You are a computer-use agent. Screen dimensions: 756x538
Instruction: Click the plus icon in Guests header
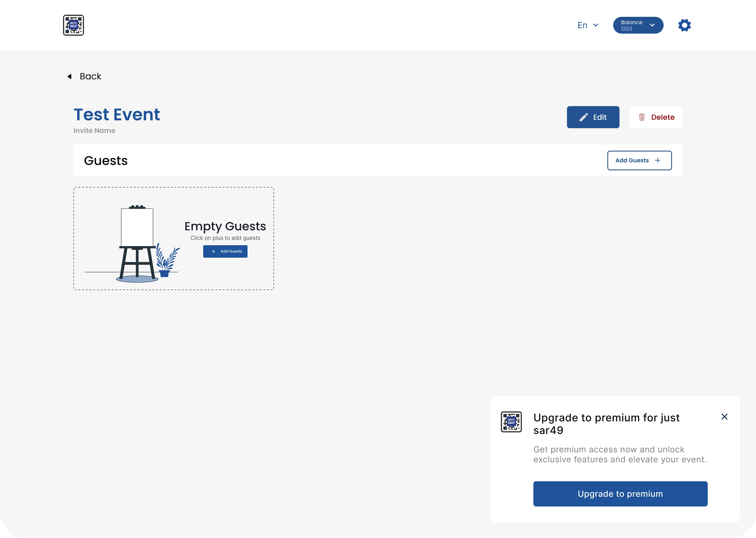(x=658, y=160)
